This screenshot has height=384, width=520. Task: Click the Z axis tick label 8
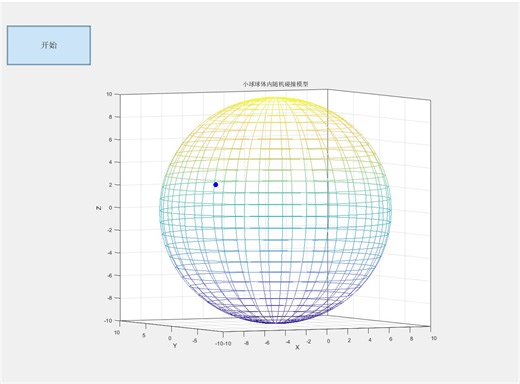[110, 117]
